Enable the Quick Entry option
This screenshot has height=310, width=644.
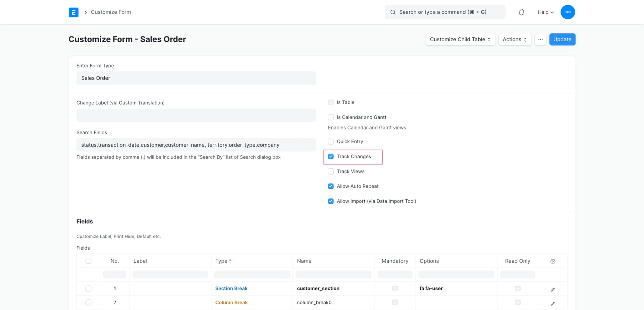coord(331,141)
